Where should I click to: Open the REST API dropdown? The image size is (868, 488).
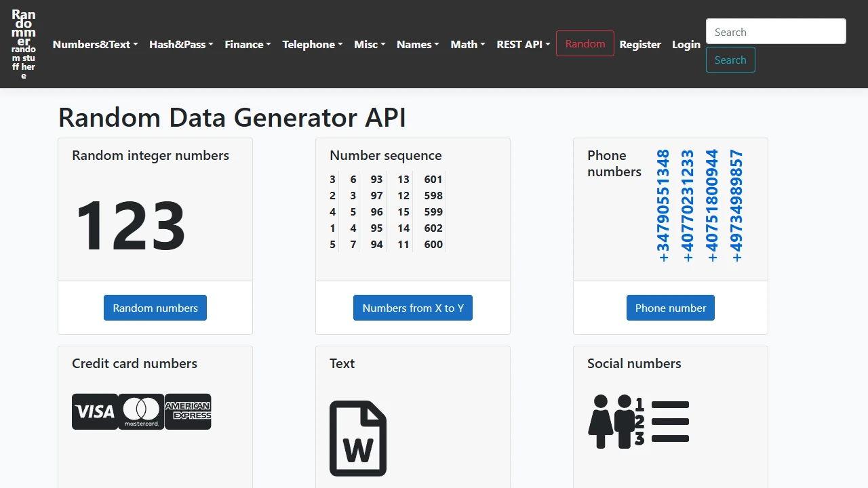pyautogui.click(x=523, y=44)
